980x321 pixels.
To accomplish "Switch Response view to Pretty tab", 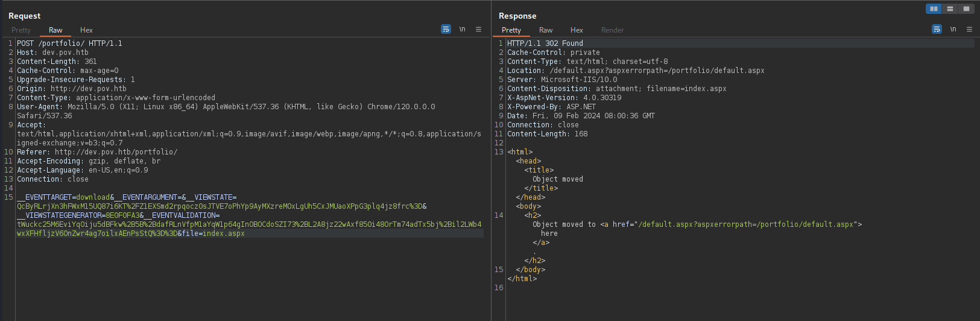I will pos(511,30).
